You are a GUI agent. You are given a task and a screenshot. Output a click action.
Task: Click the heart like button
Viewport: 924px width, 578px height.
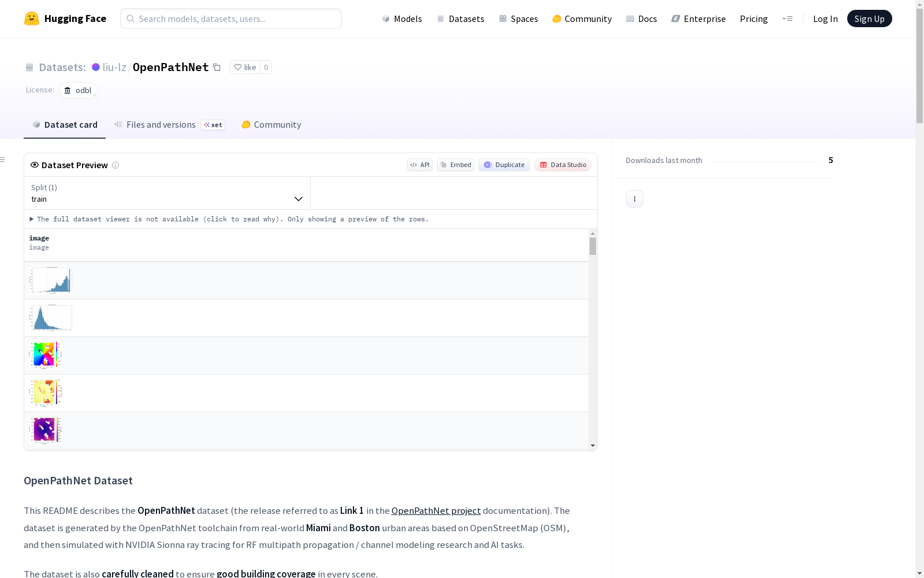pyautogui.click(x=245, y=67)
